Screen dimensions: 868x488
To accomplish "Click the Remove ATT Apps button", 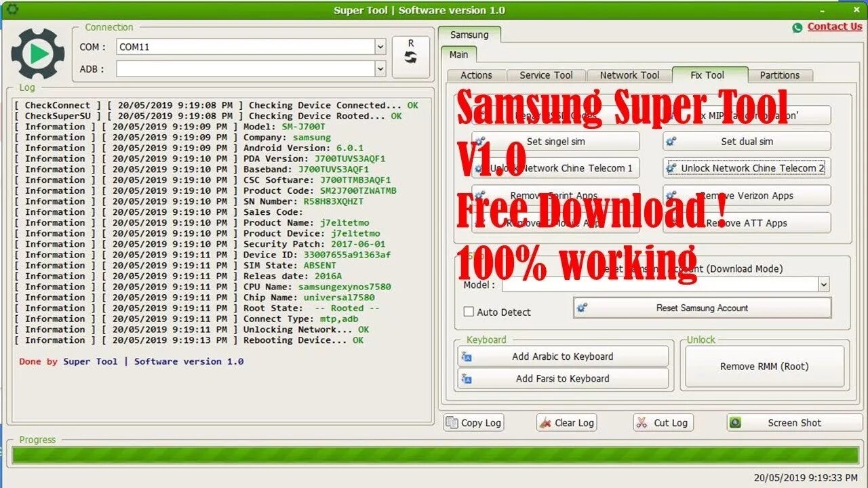I will pos(747,222).
